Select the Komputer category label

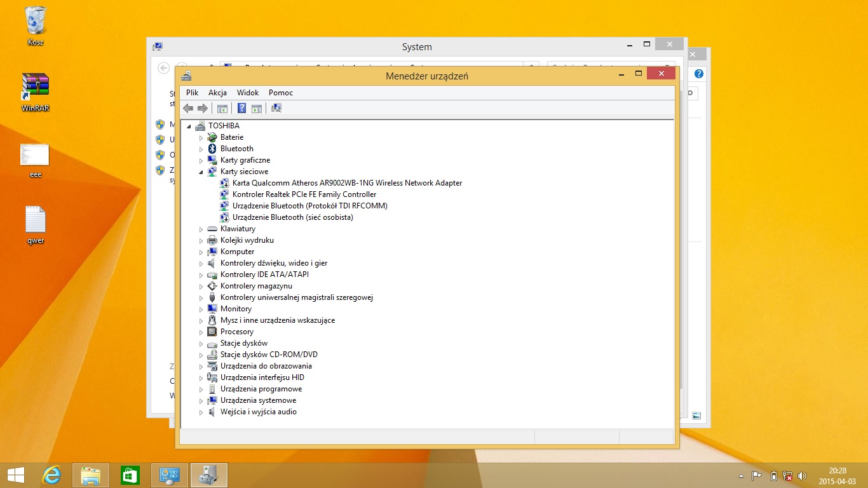point(237,252)
